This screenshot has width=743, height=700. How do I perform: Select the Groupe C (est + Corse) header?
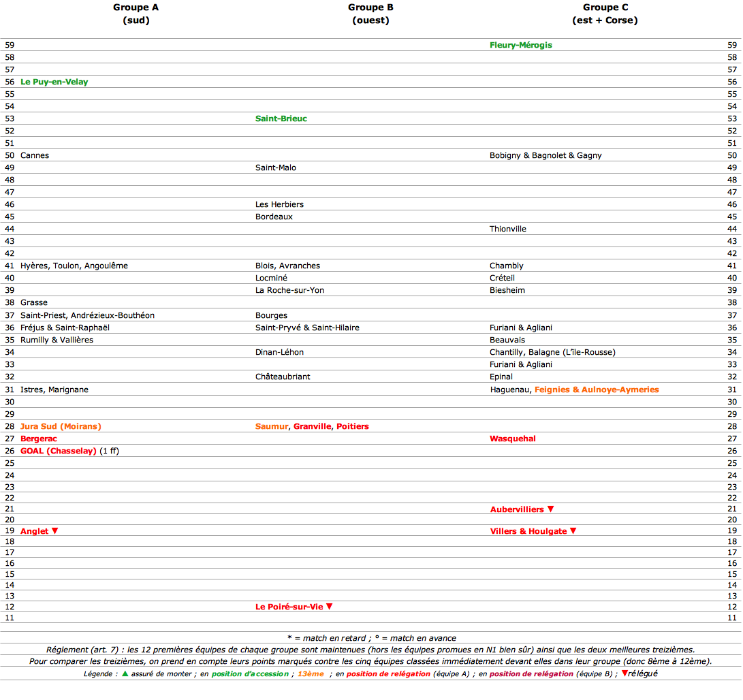click(605, 14)
